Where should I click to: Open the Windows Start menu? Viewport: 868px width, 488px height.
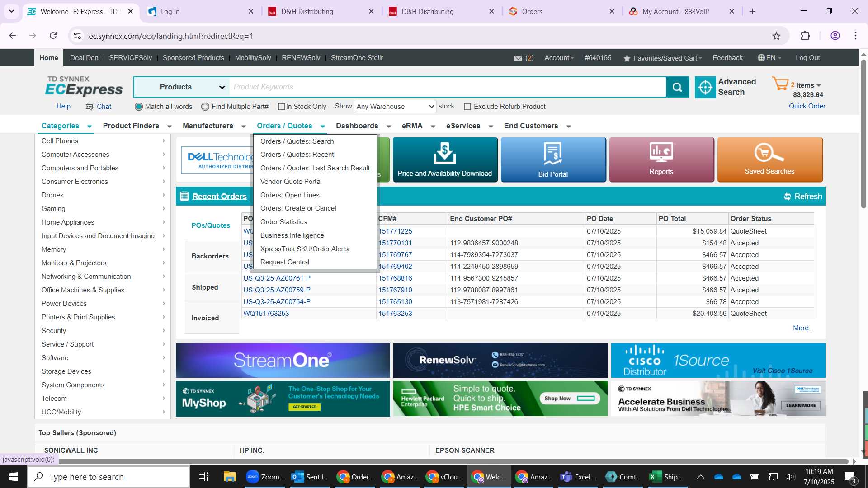[13, 477]
